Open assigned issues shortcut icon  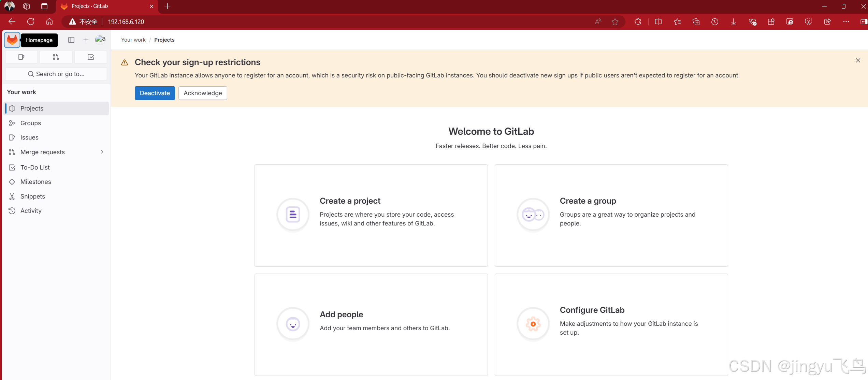pyautogui.click(x=21, y=57)
